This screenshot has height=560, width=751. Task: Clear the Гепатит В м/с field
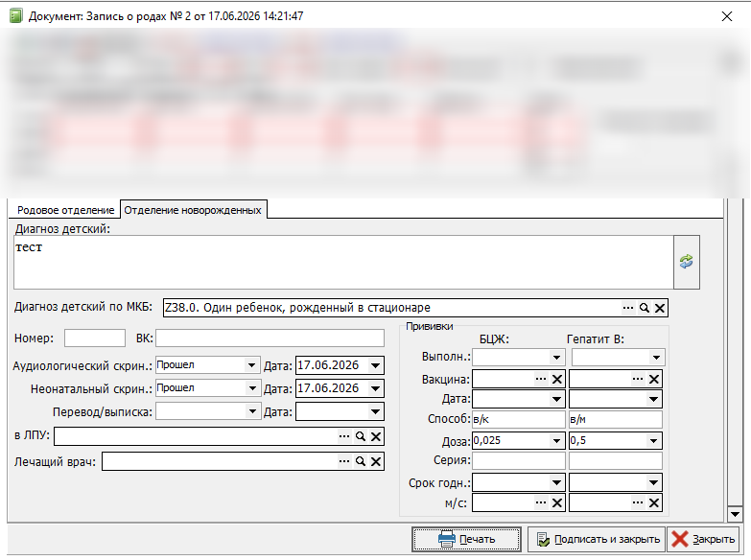point(654,502)
